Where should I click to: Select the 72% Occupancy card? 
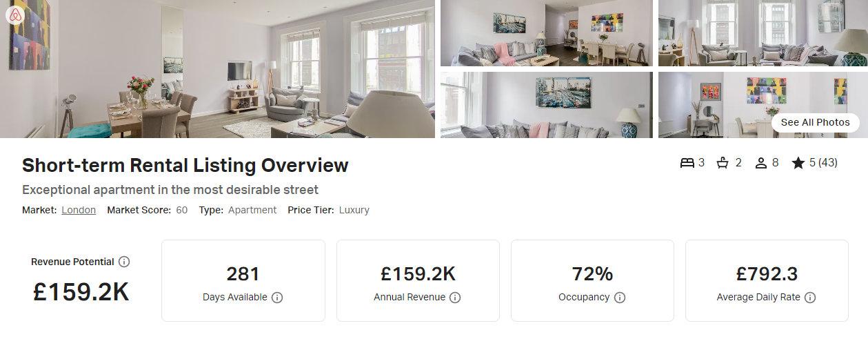(x=592, y=280)
